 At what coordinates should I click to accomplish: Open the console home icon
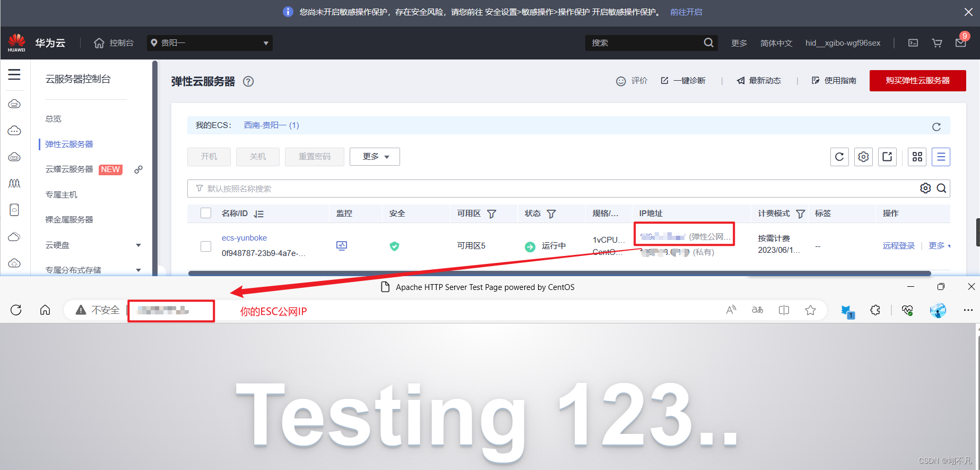pos(99,43)
